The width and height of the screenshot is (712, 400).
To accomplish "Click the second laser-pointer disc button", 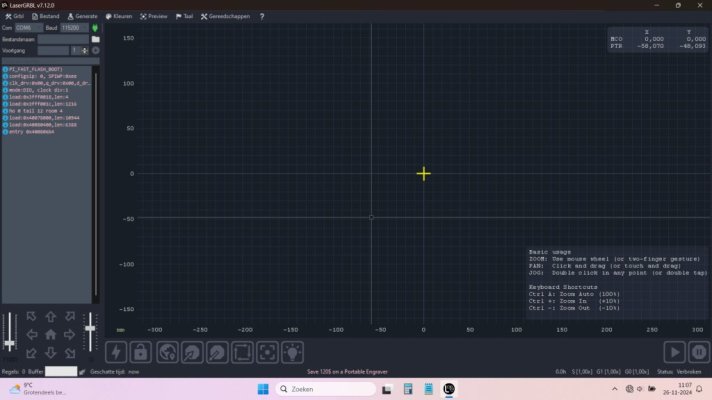I will coord(218,352).
